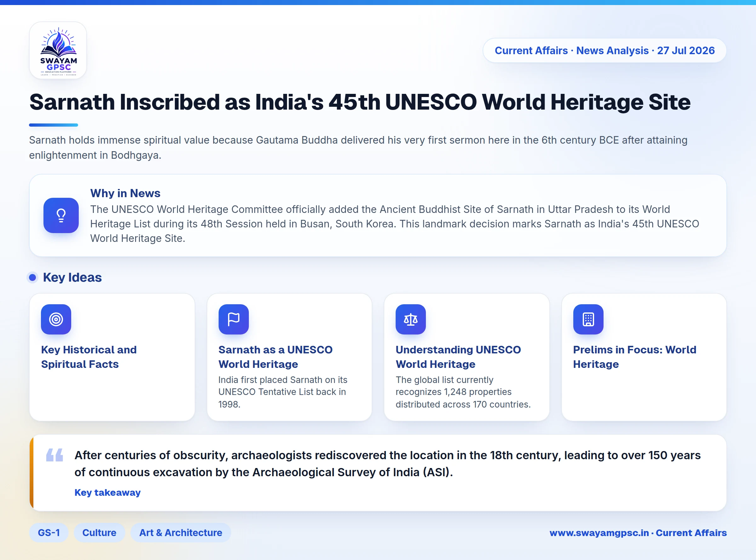
Task: Click the Key Ideas section heading
Action: (72, 277)
